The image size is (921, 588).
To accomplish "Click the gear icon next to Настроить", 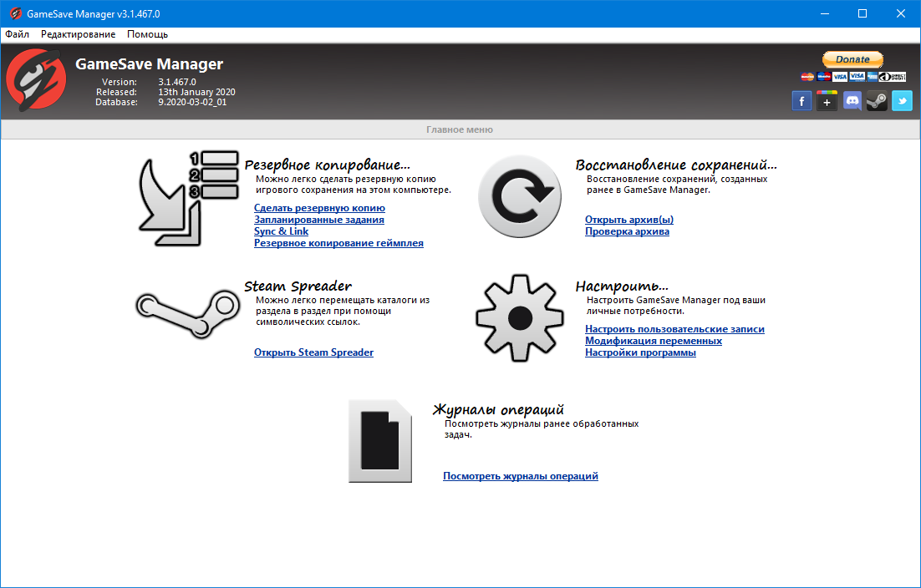I will click(x=520, y=317).
